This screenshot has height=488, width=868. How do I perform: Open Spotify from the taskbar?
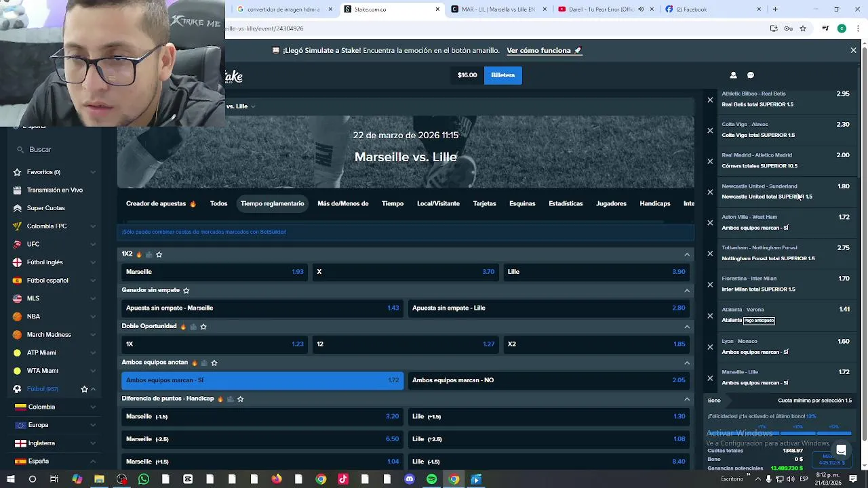(x=432, y=479)
